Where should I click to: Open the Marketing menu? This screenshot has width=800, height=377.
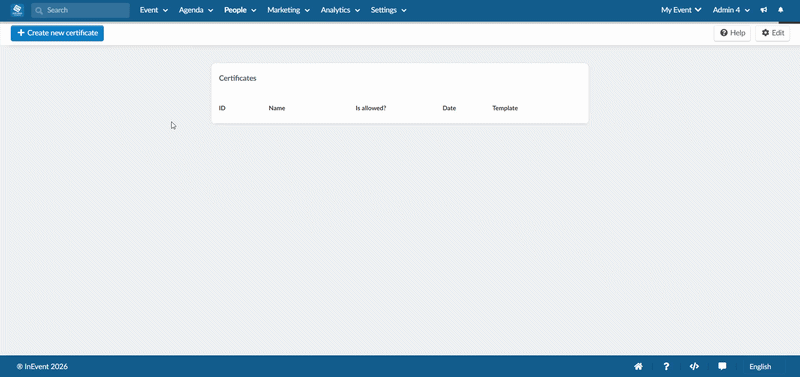coord(288,10)
